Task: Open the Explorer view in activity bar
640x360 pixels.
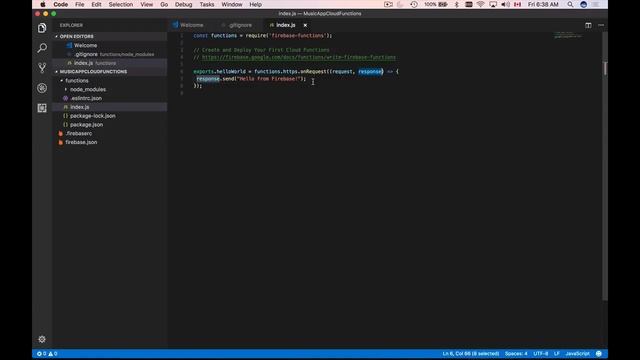Action: click(x=42, y=28)
